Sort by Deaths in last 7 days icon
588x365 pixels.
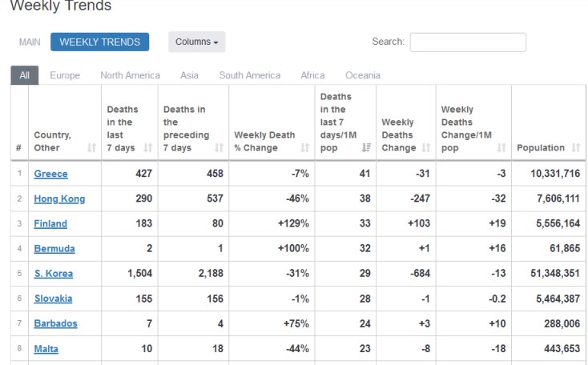(x=147, y=148)
